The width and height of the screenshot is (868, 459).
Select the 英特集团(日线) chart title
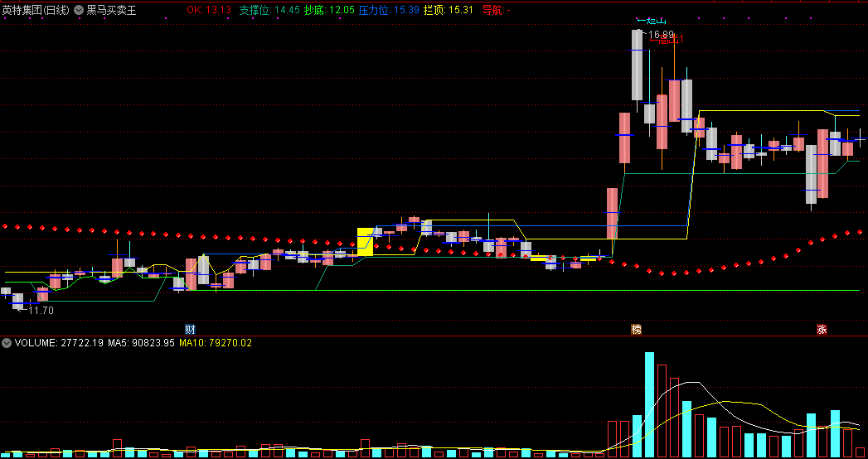point(36,10)
